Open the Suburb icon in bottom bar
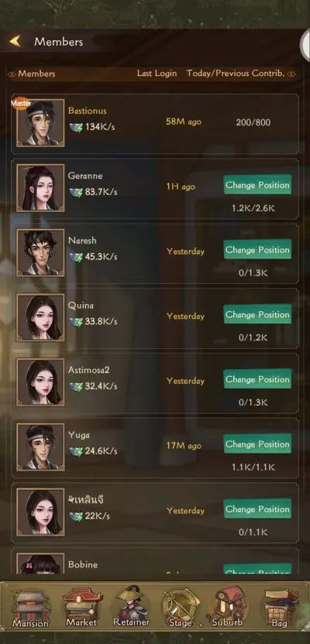The height and width of the screenshot is (644, 310). [x=227, y=608]
